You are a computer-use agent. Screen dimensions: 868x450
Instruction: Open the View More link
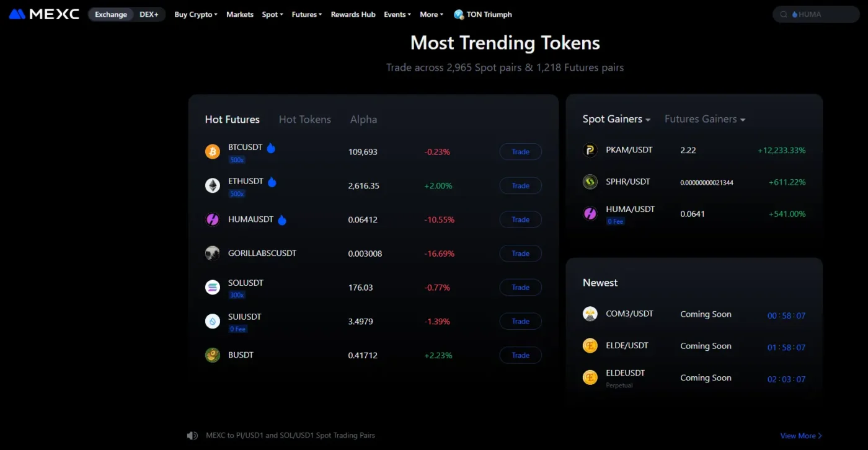tap(801, 436)
